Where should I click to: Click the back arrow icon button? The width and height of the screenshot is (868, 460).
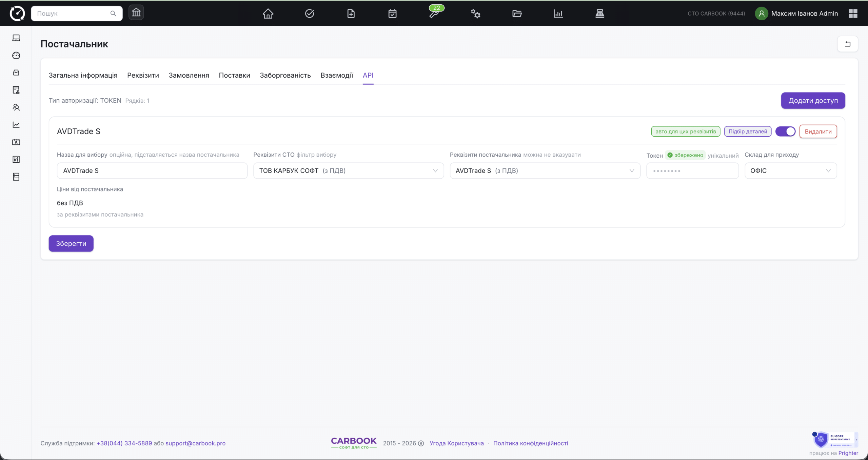[848, 44]
